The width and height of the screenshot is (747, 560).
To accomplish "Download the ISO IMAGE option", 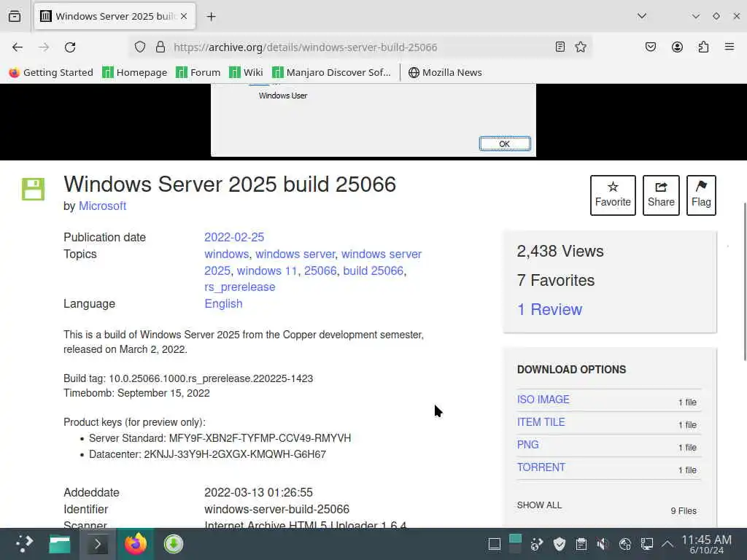I will (543, 400).
